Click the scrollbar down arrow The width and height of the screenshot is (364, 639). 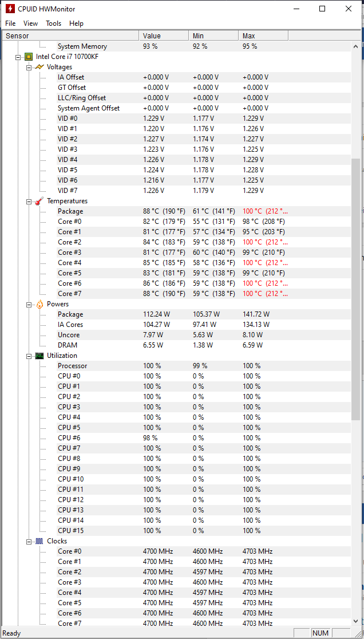click(x=355, y=621)
